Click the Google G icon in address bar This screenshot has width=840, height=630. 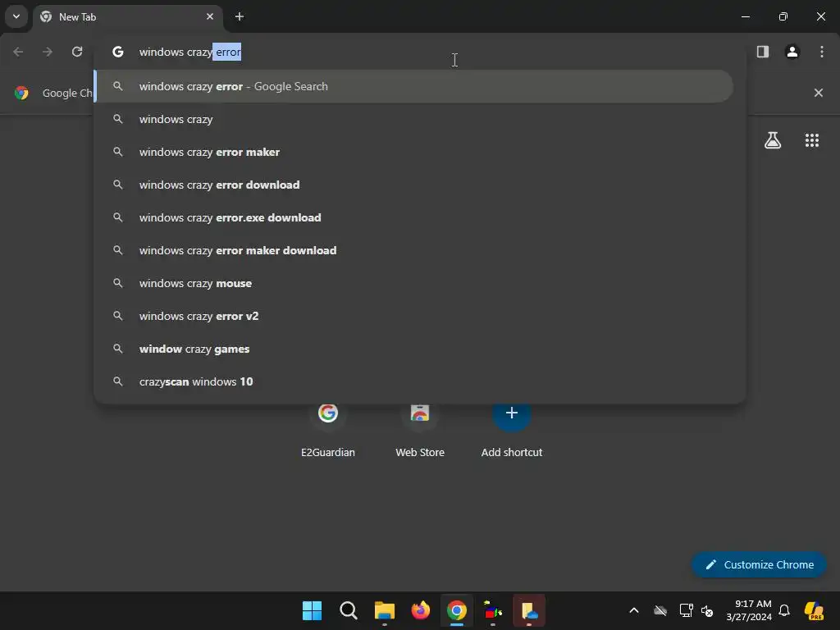[x=118, y=52]
